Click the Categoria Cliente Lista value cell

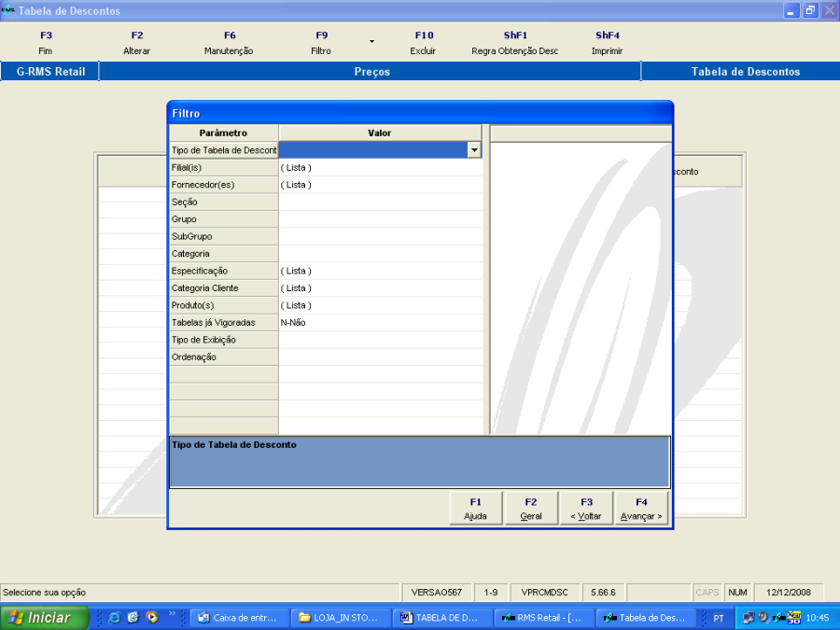coord(381,287)
